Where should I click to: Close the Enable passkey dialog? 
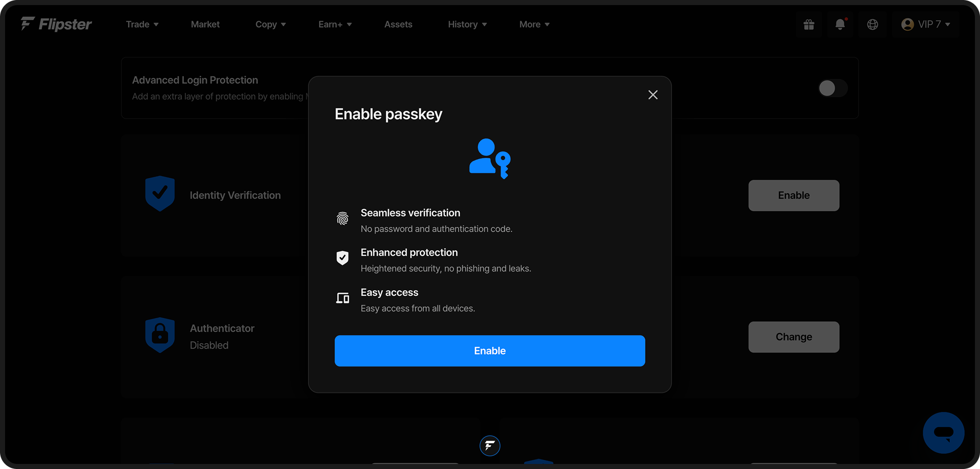click(x=653, y=95)
